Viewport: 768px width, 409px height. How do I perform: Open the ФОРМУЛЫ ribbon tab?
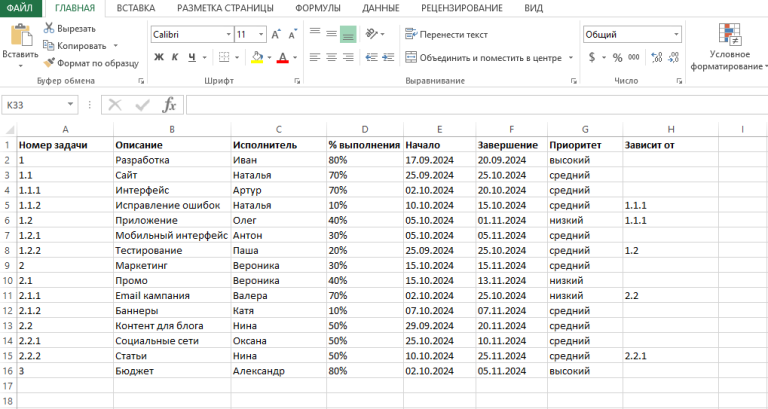click(318, 8)
